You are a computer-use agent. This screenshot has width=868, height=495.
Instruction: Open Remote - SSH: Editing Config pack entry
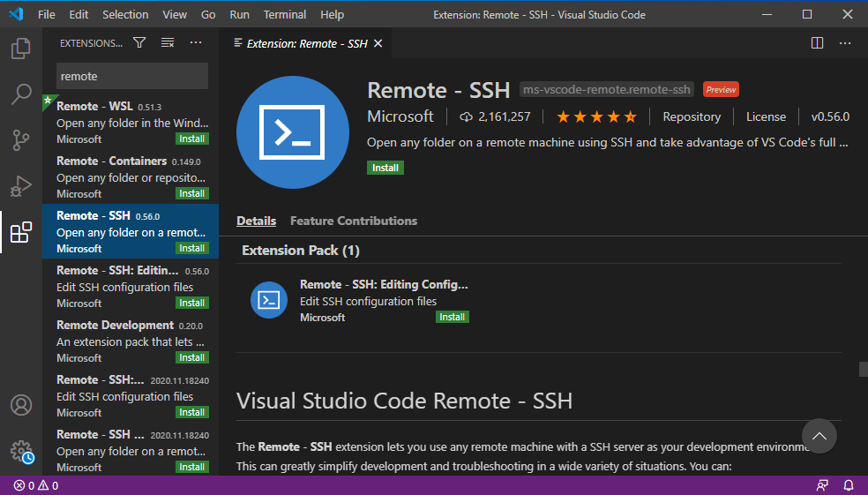(360, 301)
